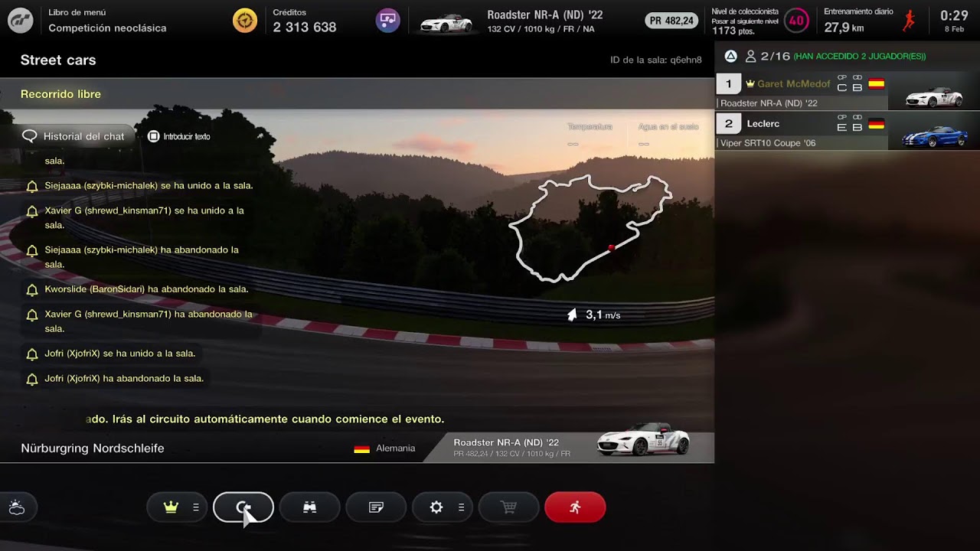This screenshot has height=551, width=980.
Task: Open the room notes message button
Action: coord(376,507)
